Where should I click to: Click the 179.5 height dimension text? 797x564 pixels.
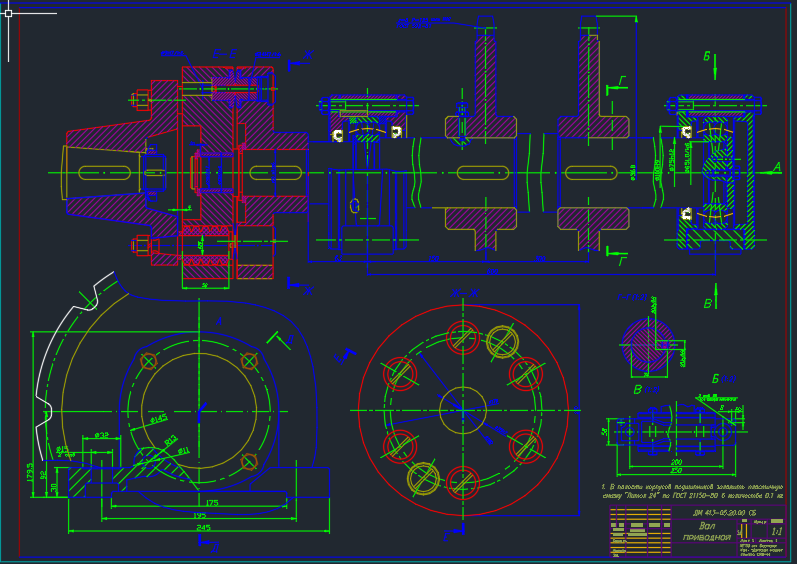30,472
